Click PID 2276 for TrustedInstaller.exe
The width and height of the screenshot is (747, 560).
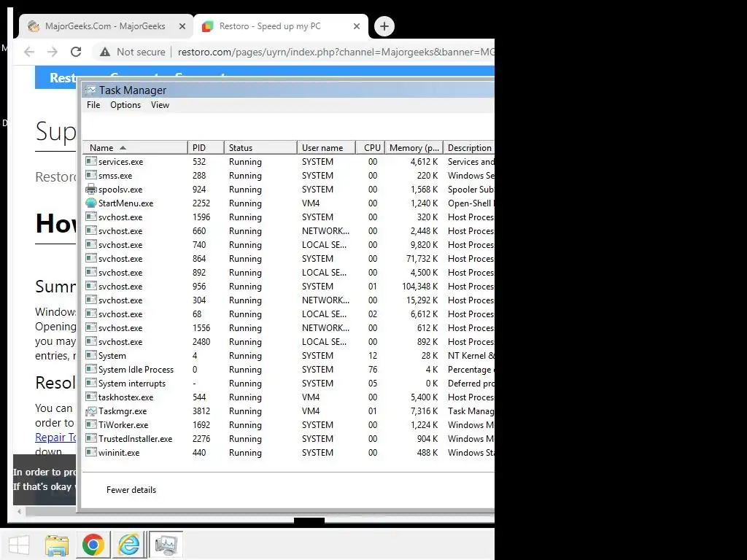[x=201, y=438]
